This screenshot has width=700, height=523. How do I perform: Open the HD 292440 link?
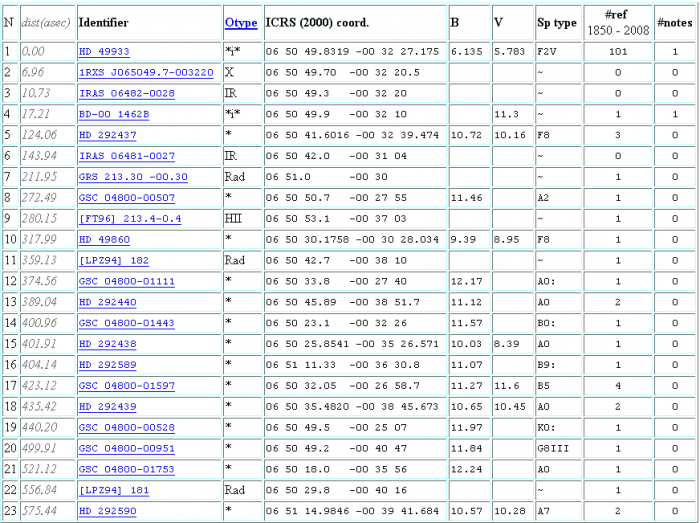[108, 303]
